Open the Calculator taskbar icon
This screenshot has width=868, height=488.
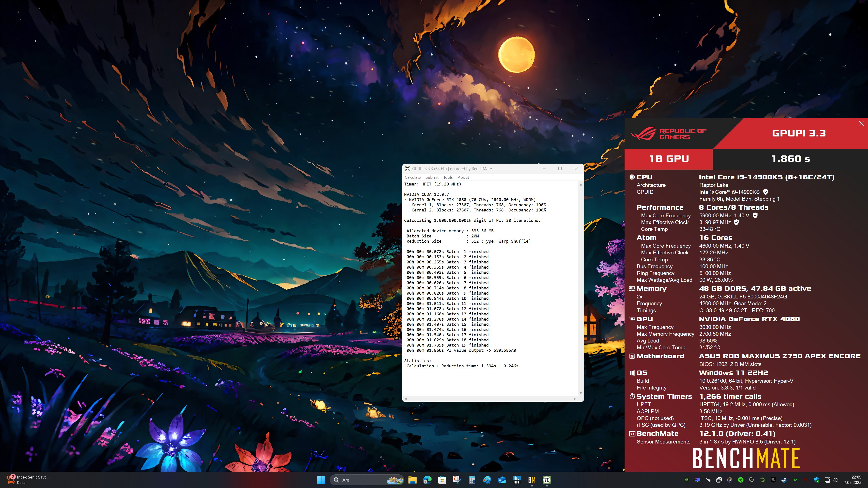click(472, 480)
